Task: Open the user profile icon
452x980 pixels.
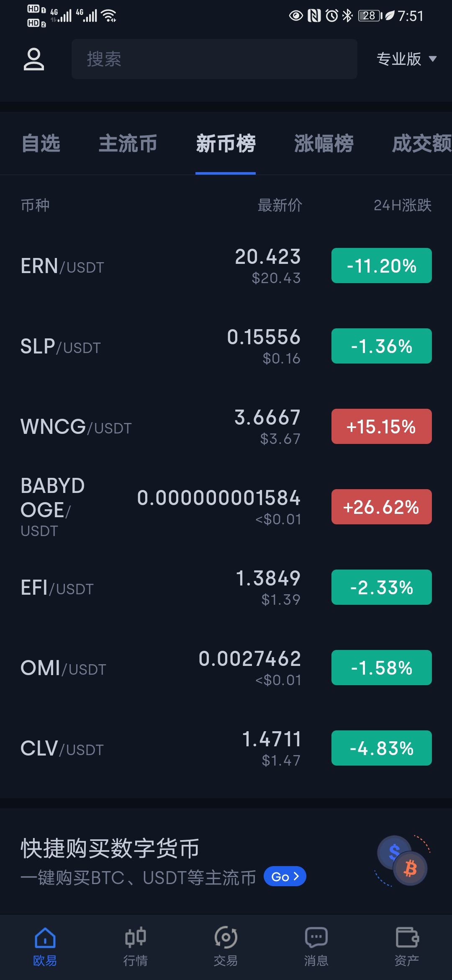Action: pyautogui.click(x=33, y=59)
